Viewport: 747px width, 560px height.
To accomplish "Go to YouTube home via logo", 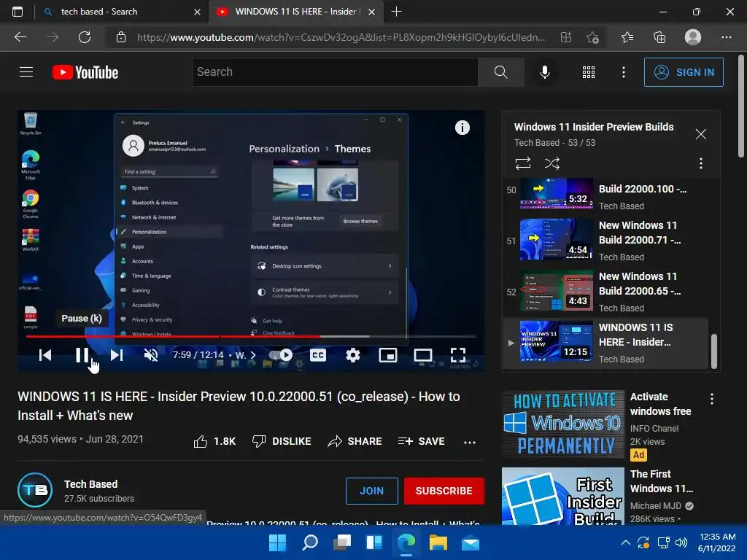I will [85, 72].
